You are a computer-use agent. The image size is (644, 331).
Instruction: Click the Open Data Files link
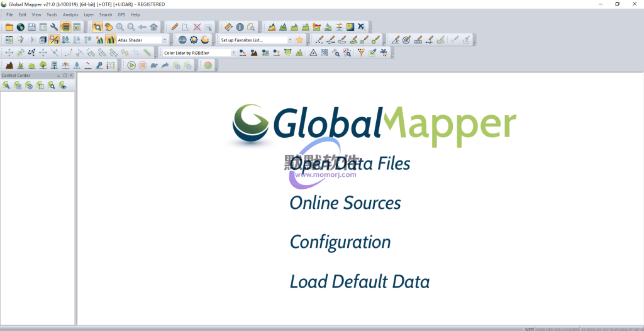point(350,164)
